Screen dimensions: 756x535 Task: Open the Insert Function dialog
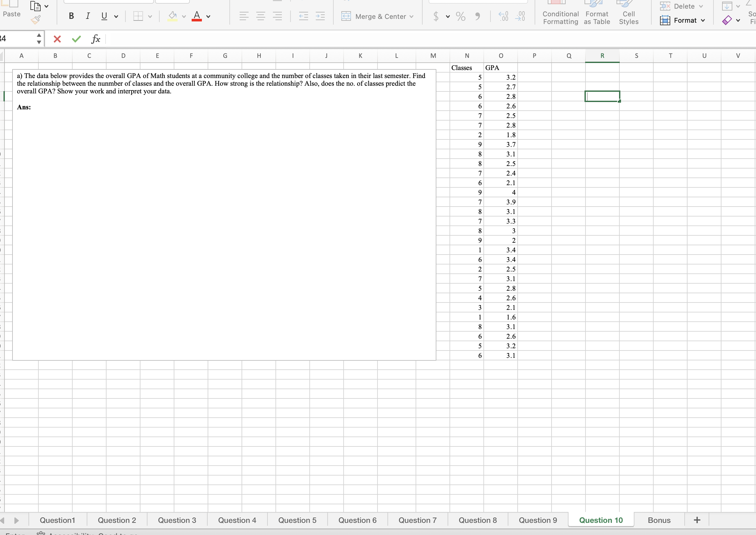pyautogui.click(x=96, y=39)
